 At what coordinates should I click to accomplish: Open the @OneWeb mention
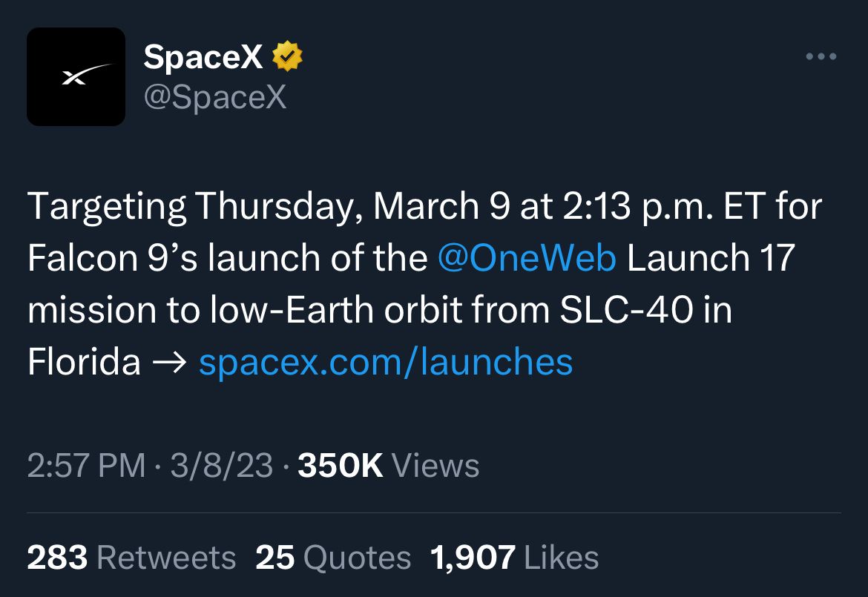pos(527,258)
